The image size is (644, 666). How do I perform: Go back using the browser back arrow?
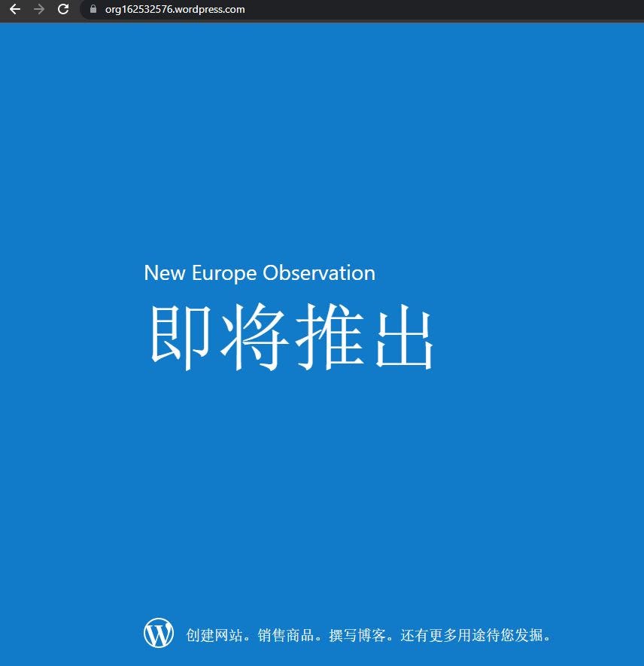tap(15, 9)
